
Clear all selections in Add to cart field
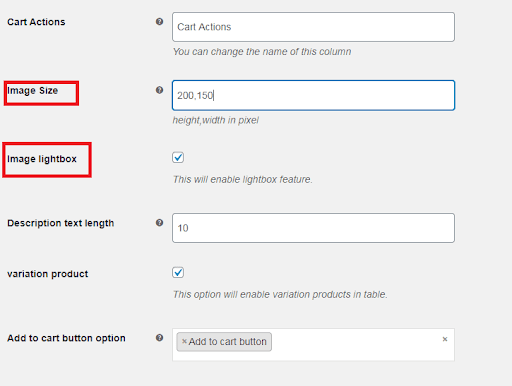click(445, 339)
